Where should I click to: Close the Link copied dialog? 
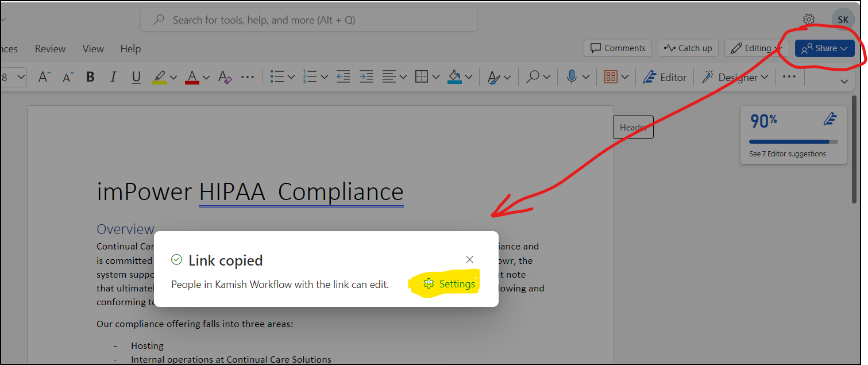470,260
